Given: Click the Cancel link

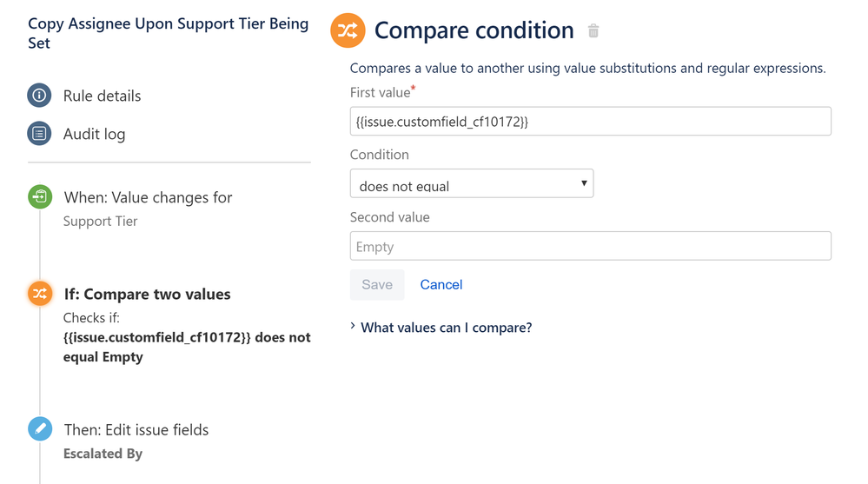Looking at the screenshot, I should click(441, 285).
